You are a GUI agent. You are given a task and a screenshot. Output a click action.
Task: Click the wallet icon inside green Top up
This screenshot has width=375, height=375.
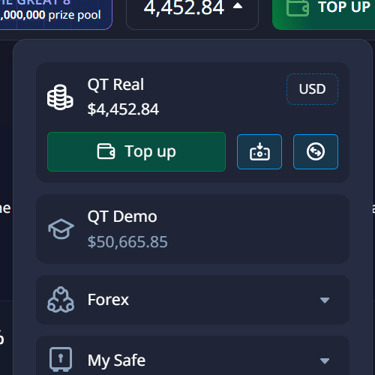[106, 151]
